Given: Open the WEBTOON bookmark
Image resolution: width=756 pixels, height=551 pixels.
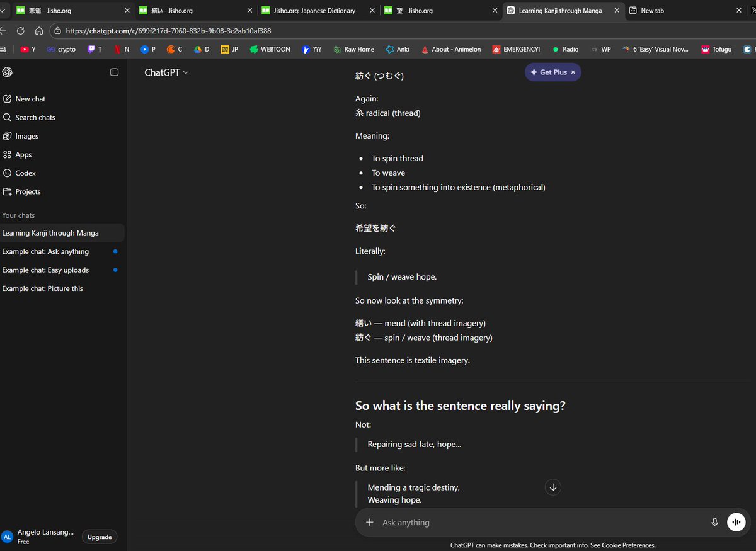Looking at the screenshot, I should [270, 49].
